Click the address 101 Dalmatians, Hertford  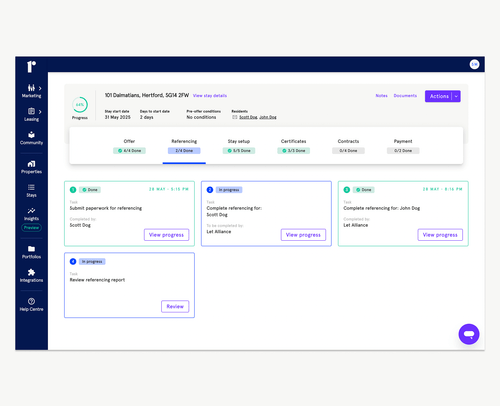147,95
